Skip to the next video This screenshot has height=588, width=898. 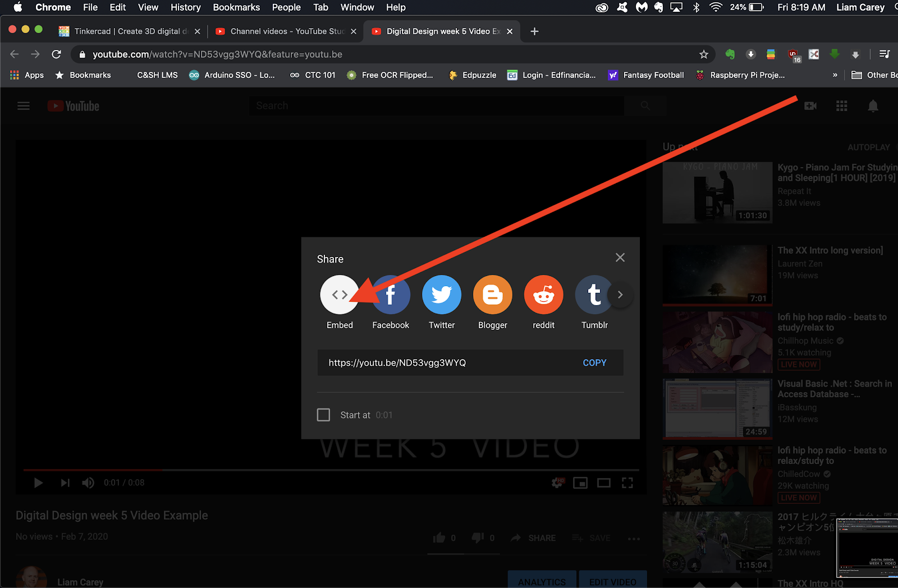(x=65, y=483)
